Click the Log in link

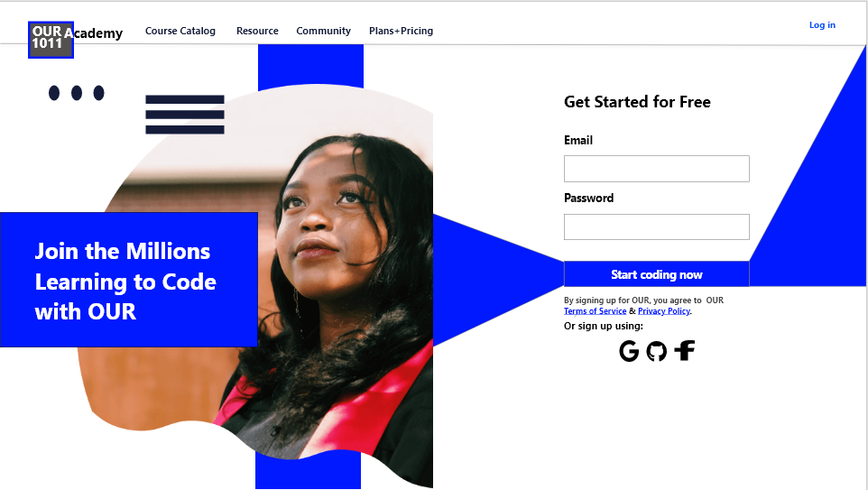tap(822, 25)
